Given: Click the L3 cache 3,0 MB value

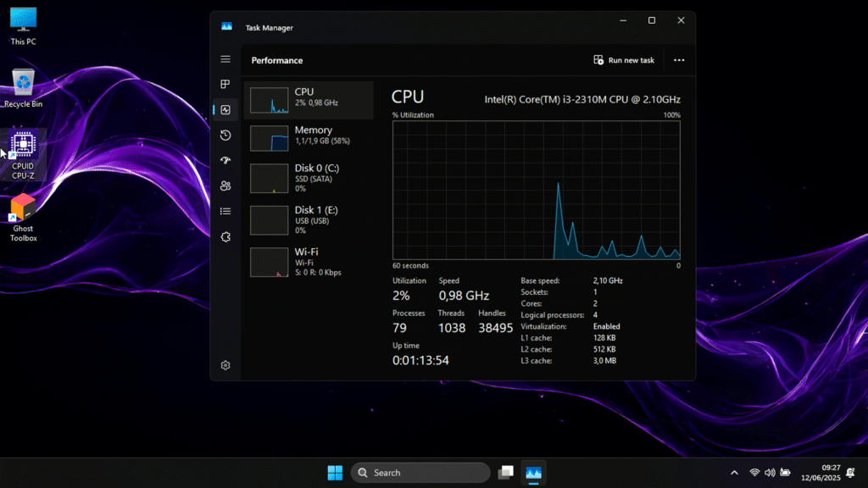Looking at the screenshot, I should (604, 361).
